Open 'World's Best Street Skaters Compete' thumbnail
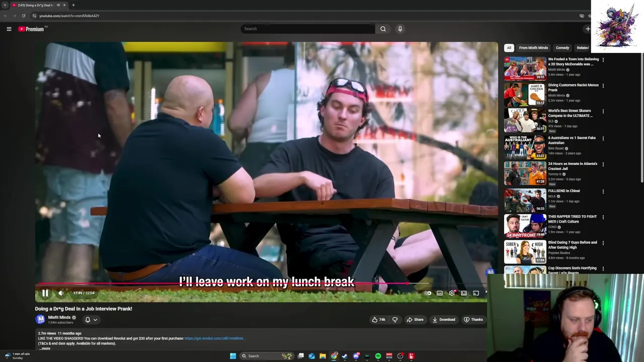 tap(525, 120)
